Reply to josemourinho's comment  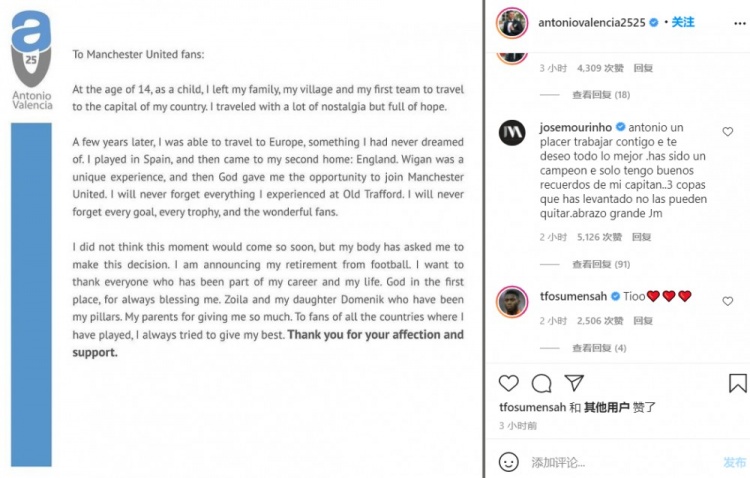coord(642,237)
